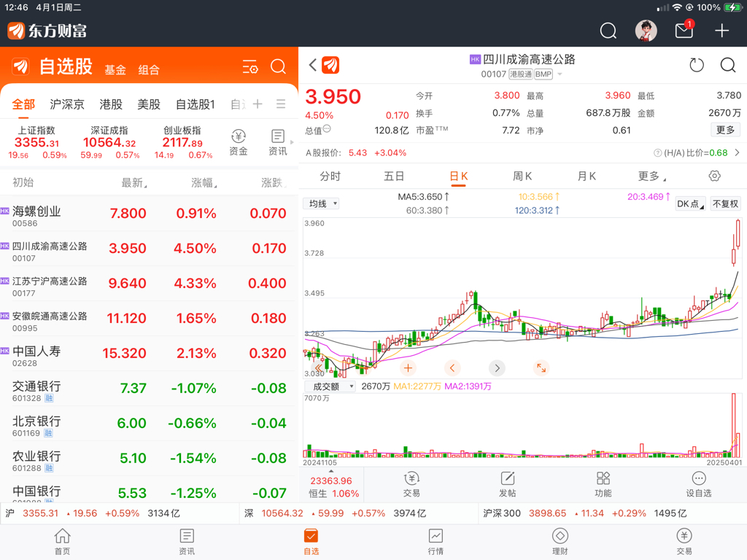
Task: Show help for the 总值 market cap
Action: [x=327, y=128]
